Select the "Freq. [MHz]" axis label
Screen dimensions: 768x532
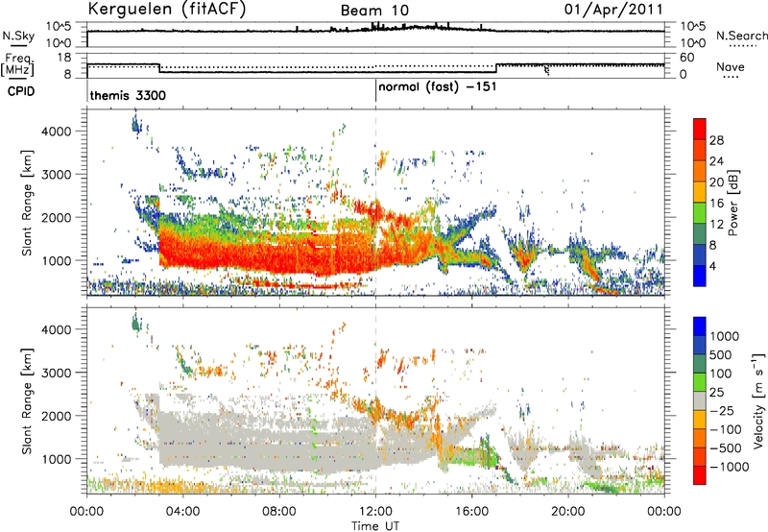18,65
